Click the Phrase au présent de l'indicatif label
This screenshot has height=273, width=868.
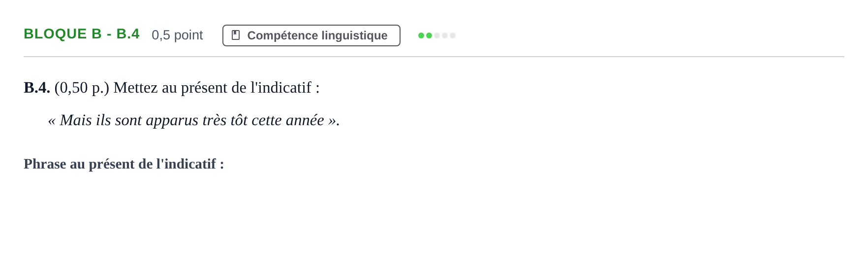click(x=124, y=164)
